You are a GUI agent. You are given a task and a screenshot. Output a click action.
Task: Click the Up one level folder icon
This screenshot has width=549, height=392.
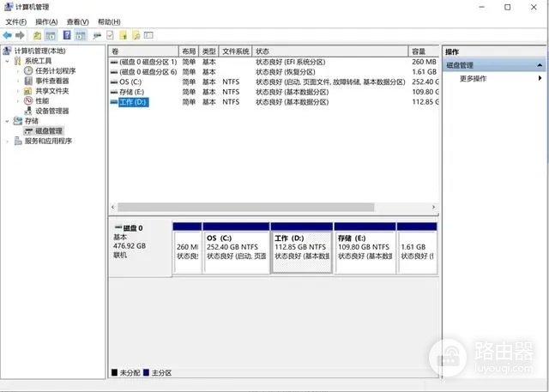tap(37, 35)
